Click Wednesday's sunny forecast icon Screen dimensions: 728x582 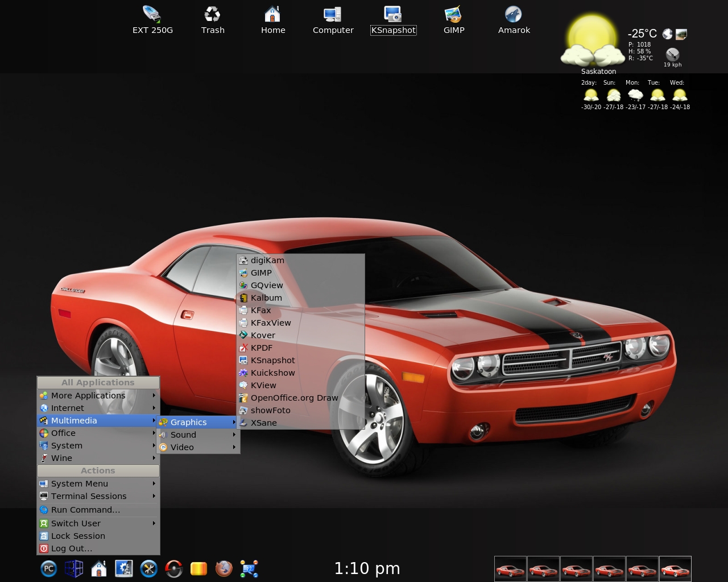[680, 95]
